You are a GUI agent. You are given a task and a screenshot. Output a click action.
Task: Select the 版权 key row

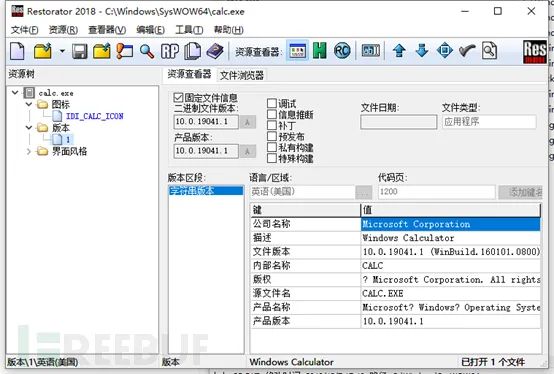click(305, 279)
